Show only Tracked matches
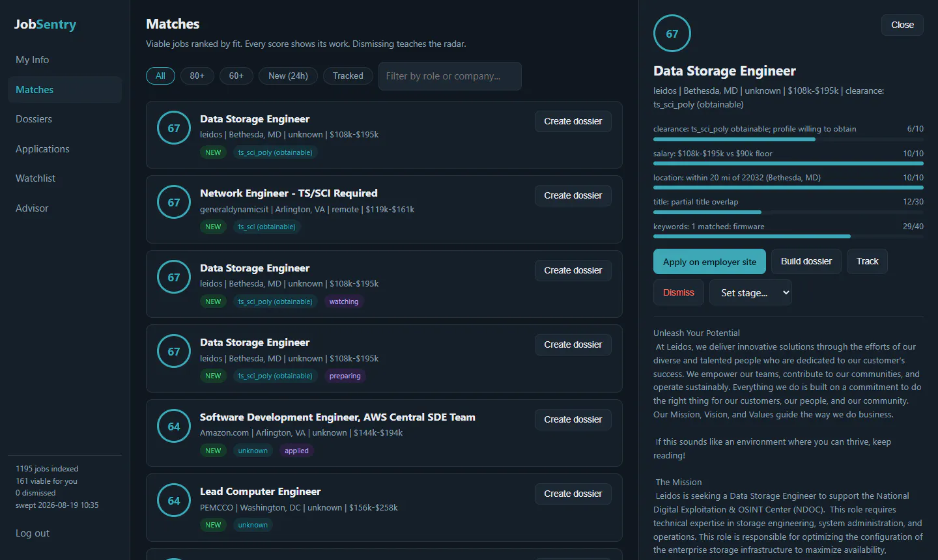Screen dimensions: 938x560 click(x=348, y=76)
